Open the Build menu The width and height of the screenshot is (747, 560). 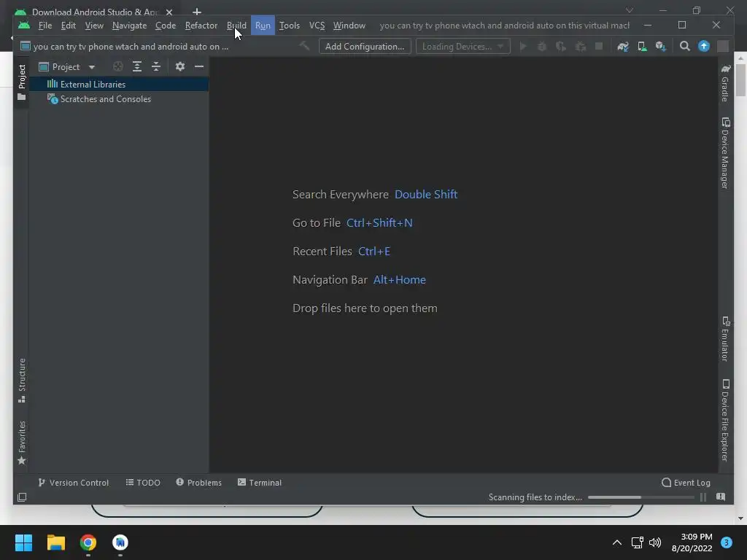[x=236, y=26]
